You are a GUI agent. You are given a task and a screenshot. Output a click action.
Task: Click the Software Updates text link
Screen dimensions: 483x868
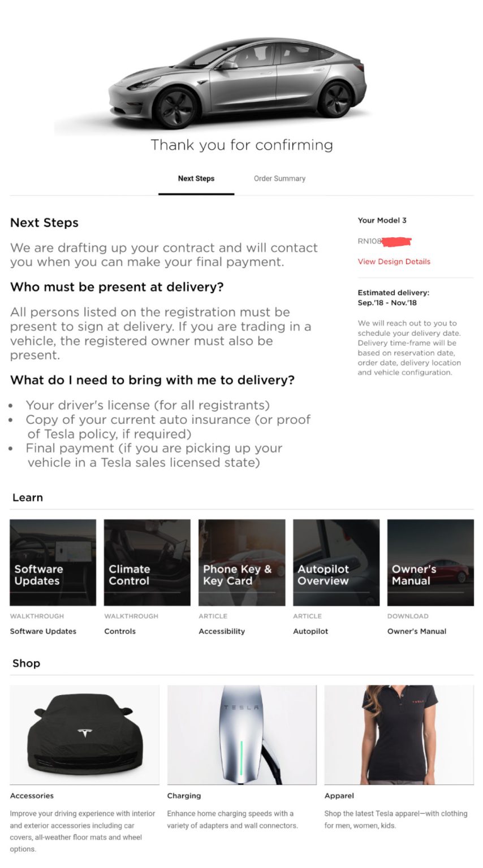tap(43, 631)
